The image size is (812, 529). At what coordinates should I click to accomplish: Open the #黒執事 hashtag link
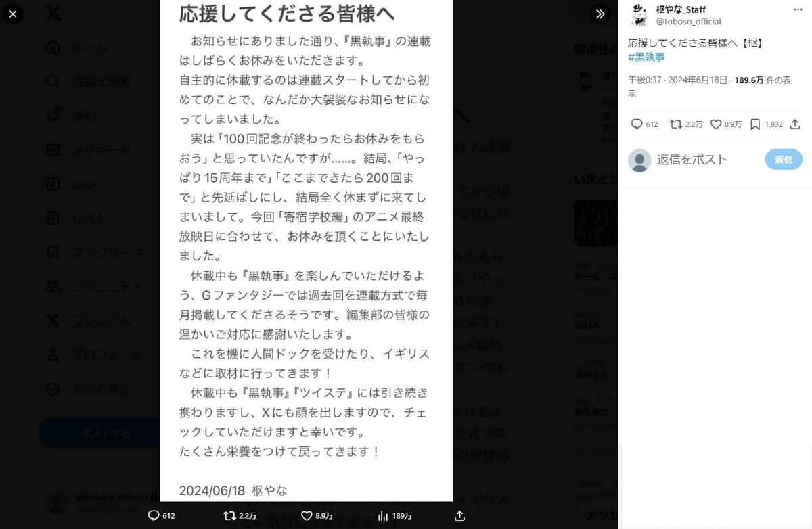coord(646,57)
